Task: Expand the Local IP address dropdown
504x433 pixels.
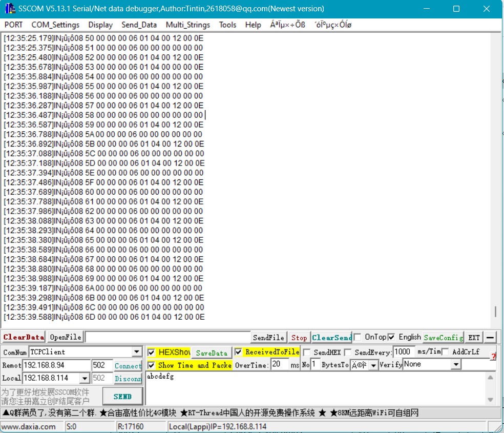Action: (x=85, y=378)
